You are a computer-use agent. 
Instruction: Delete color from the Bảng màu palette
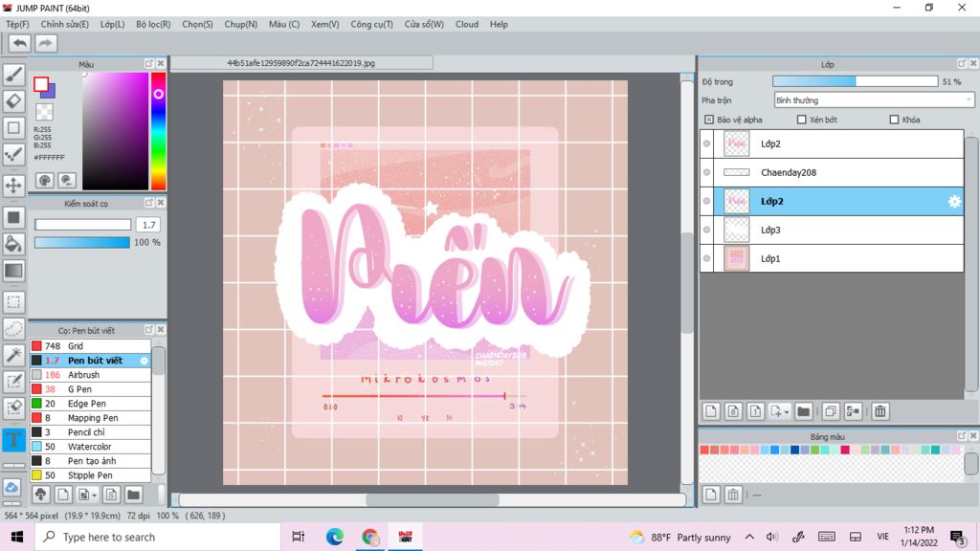[x=733, y=495]
